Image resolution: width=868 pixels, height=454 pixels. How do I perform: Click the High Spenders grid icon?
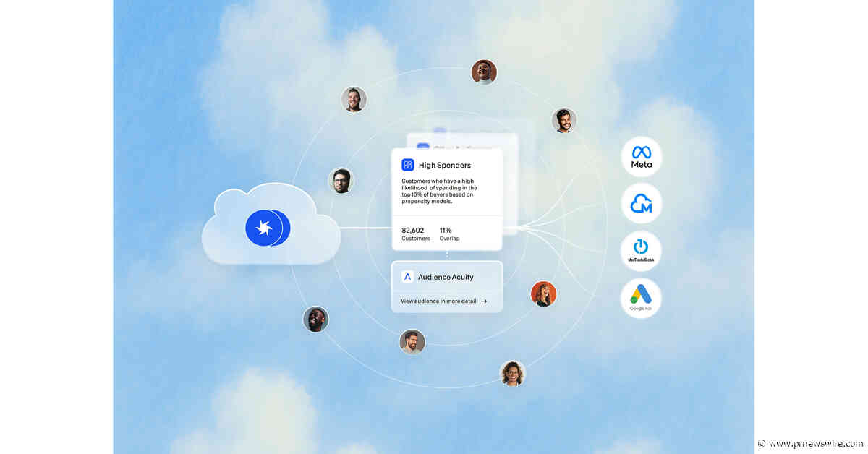pyautogui.click(x=408, y=165)
